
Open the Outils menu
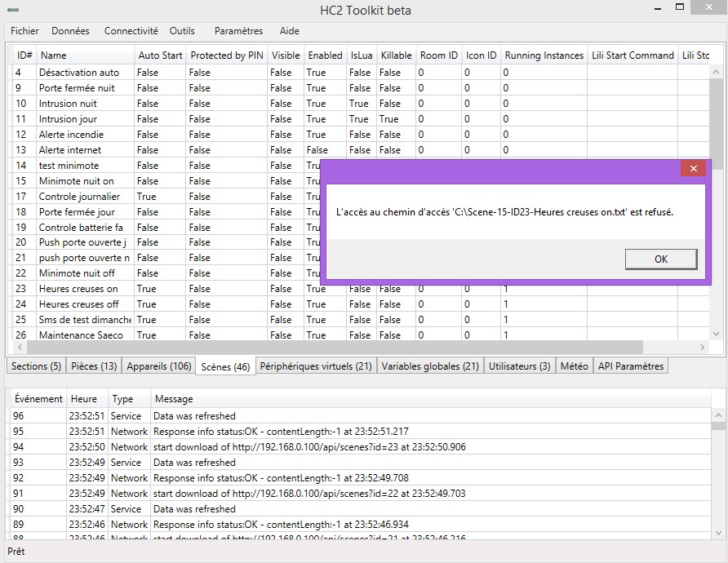point(182,31)
